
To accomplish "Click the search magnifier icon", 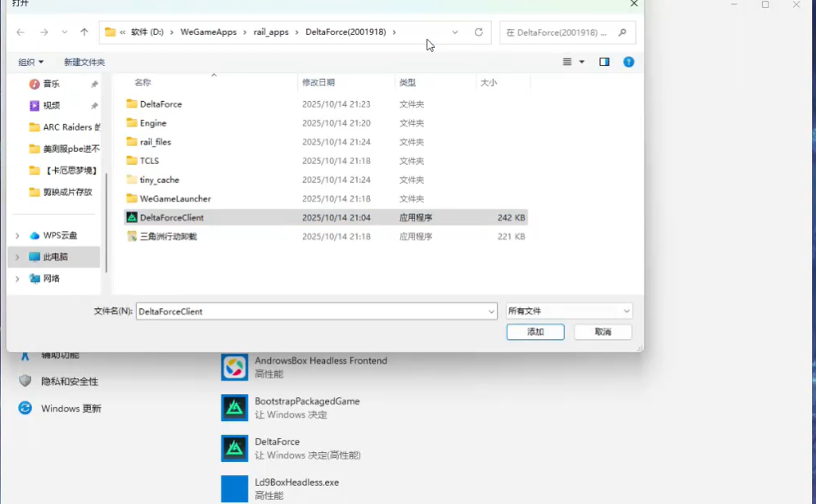I will pyautogui.click(x=622, y=33).
